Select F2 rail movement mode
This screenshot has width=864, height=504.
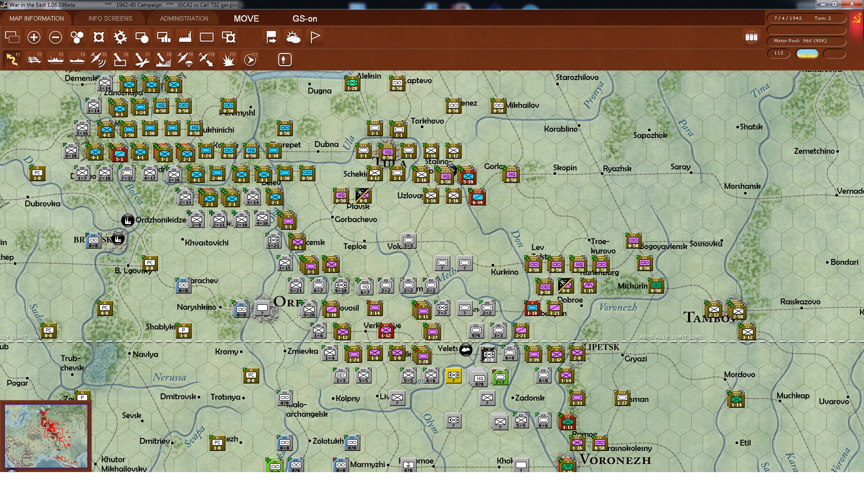pyautogui.click(x=34, y=59)
